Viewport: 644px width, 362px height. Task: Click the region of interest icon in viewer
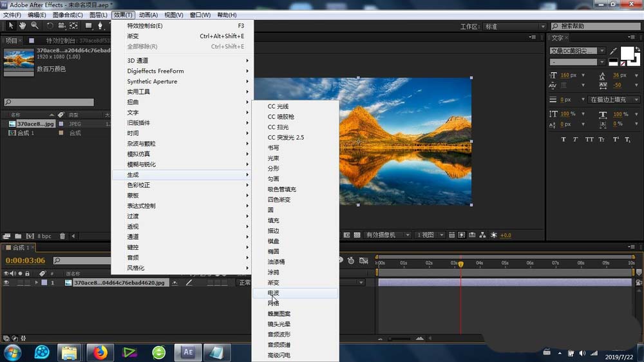tap(346, 235)
